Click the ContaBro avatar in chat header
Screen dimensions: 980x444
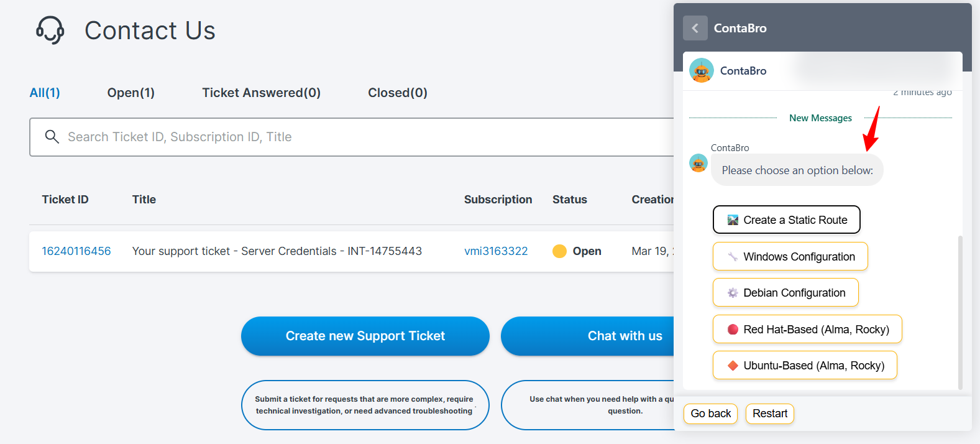702,71
